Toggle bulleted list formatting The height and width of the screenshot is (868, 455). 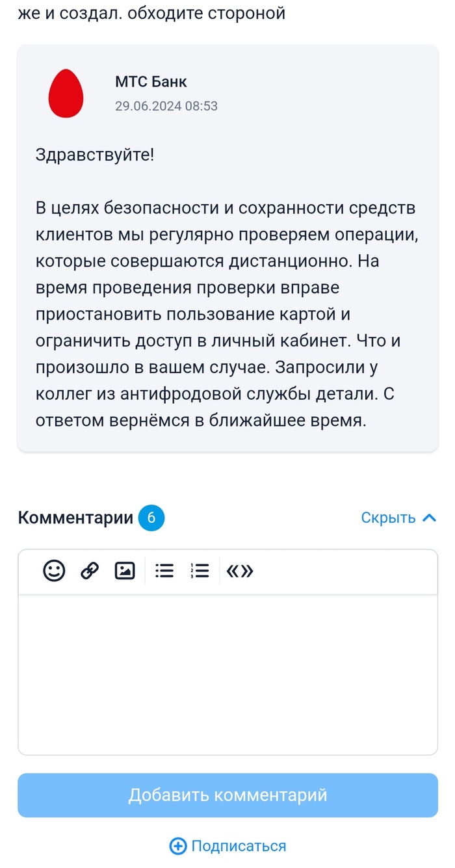(164, 571)
